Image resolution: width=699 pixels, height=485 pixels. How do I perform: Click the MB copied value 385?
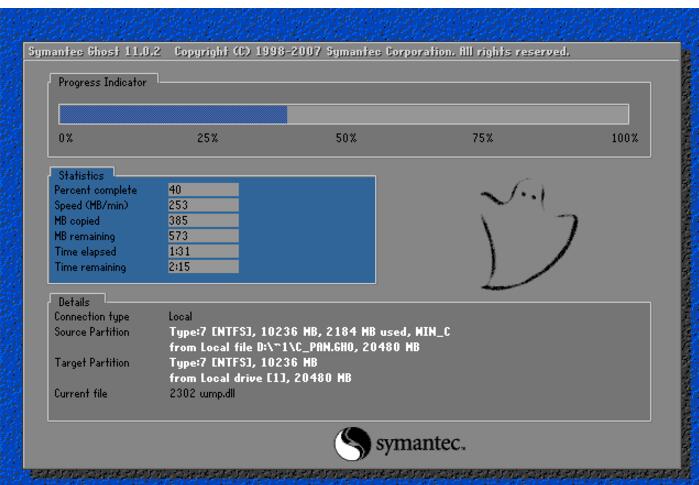coord(203,220)
